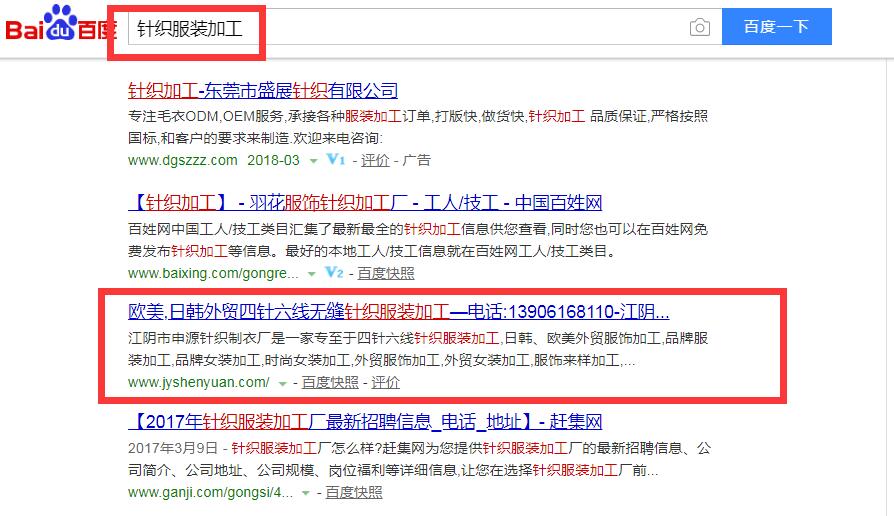Open 2017年针织服装加工厂最新招聘信息 赶集网 result
Image resolution: width=894 pixels, height=516 pixels.
pos(365,421)
